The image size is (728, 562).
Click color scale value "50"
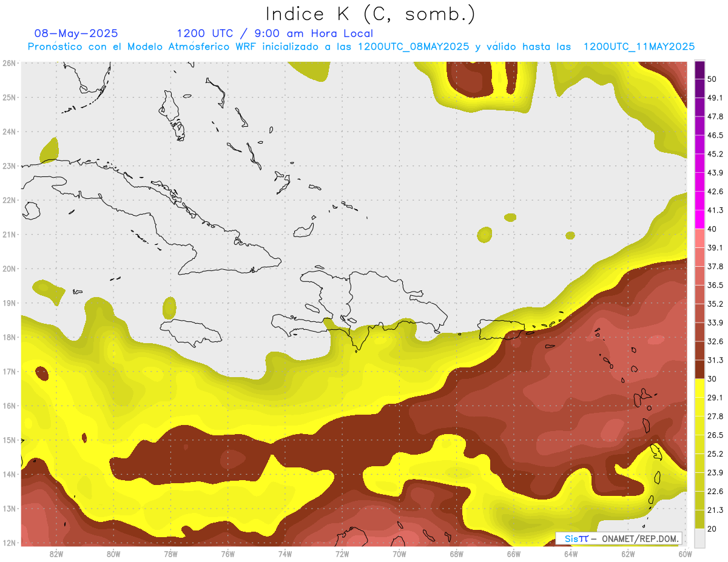tap(712, 79)
